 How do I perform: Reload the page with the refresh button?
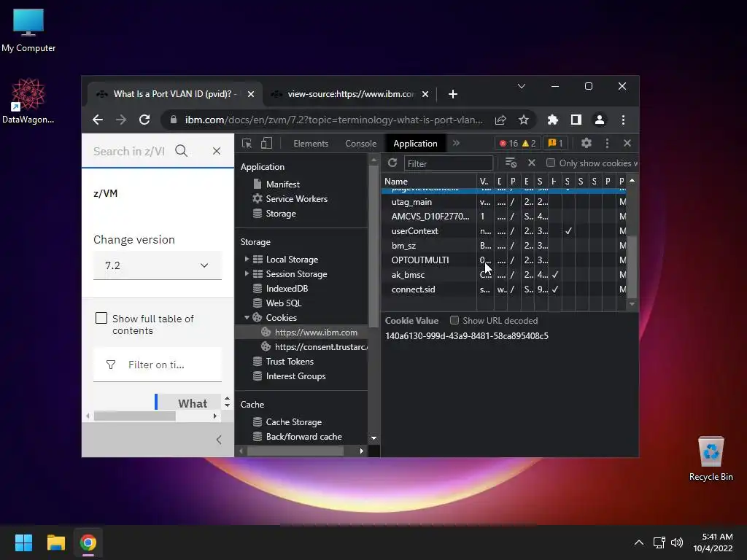[x=144, y=120]
